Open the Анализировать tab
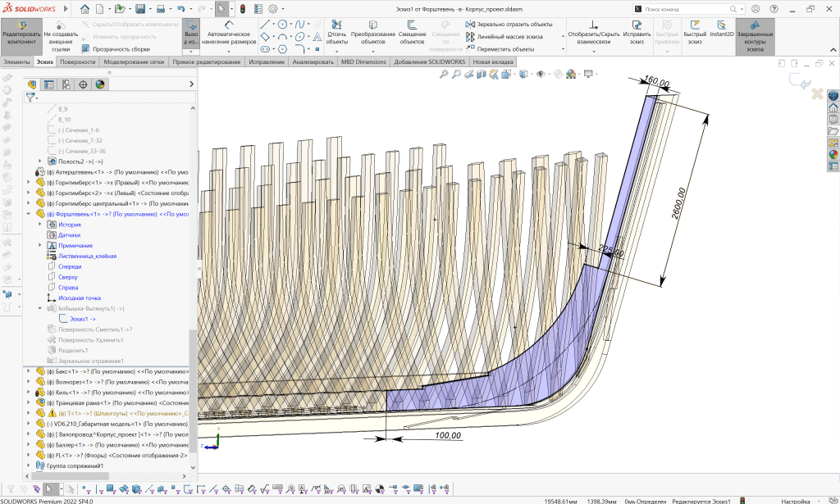The height and width of the screenshot is (504, 840). click(313, 62)
